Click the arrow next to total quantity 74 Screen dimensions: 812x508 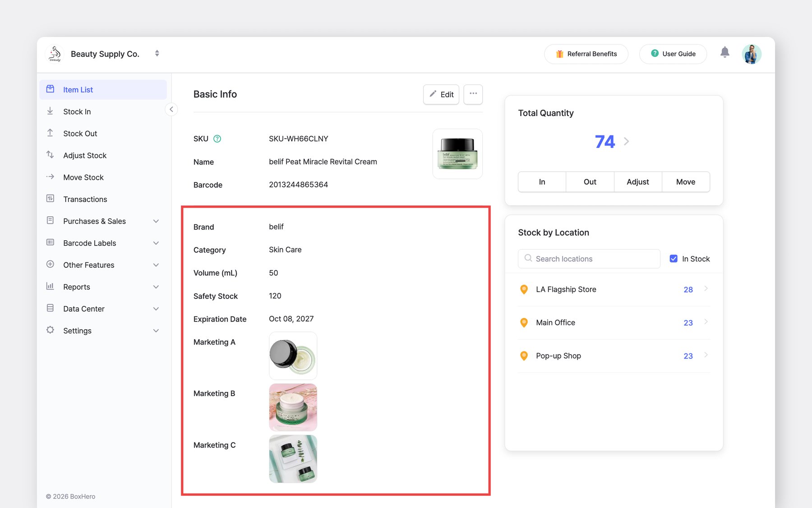626,141
